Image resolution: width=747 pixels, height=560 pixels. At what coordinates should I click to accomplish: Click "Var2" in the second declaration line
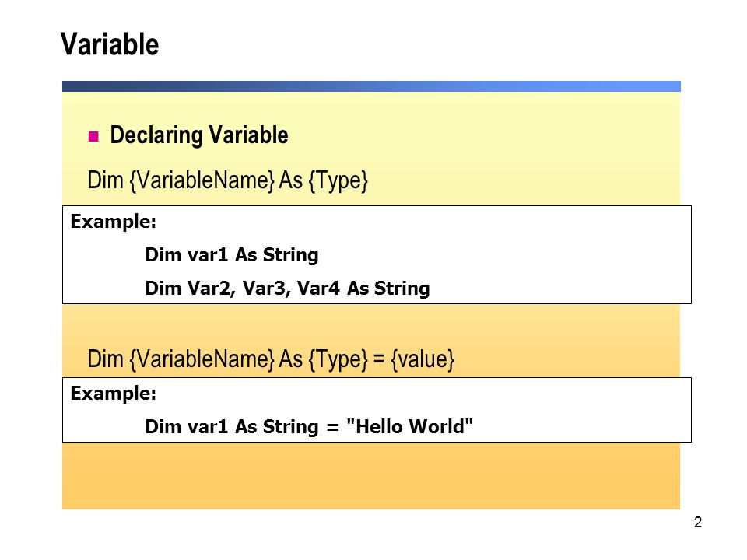tap(211, 289)
